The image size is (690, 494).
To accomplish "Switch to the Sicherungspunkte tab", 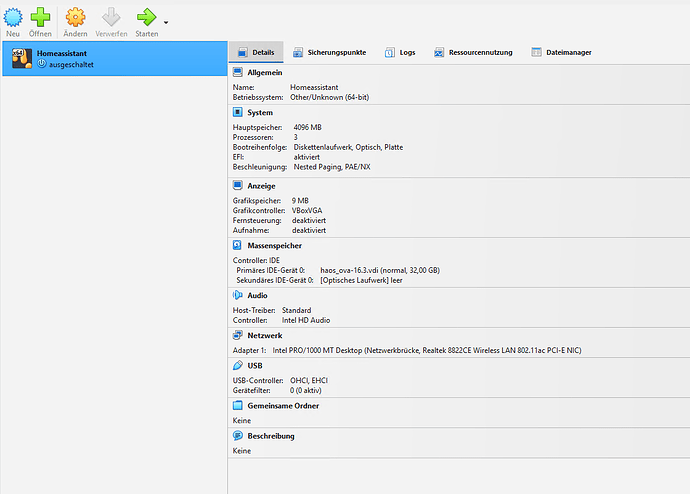I will click(330, 52).
